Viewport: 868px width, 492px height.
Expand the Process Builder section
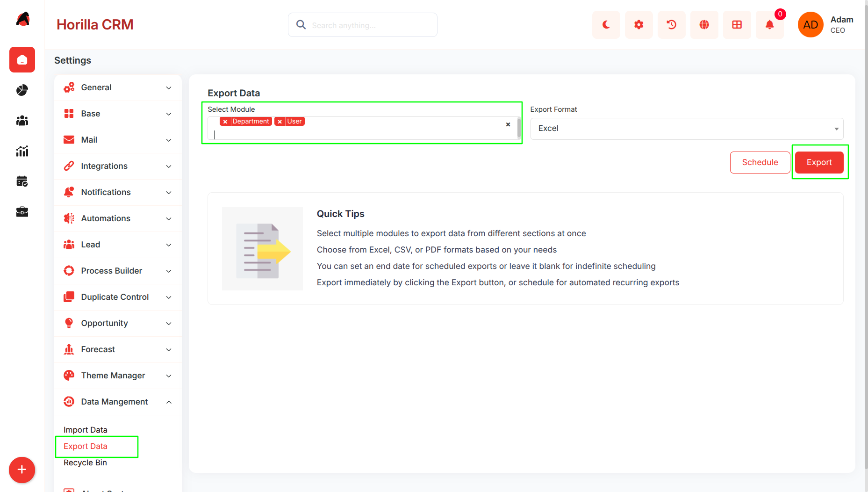[118, 271]
